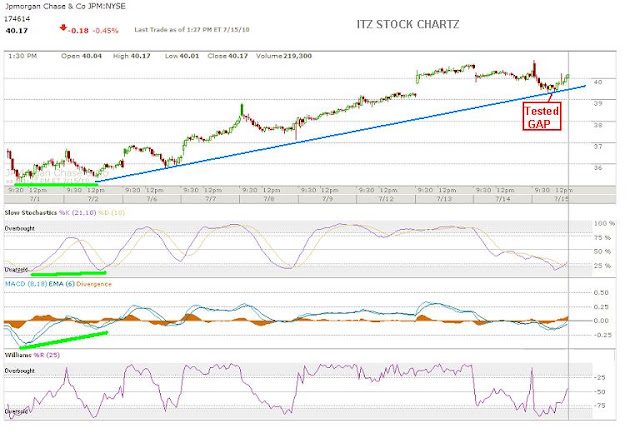640x433 pixels.
Task: Select the 7/7 date on timeline
Action: [211, 199]
